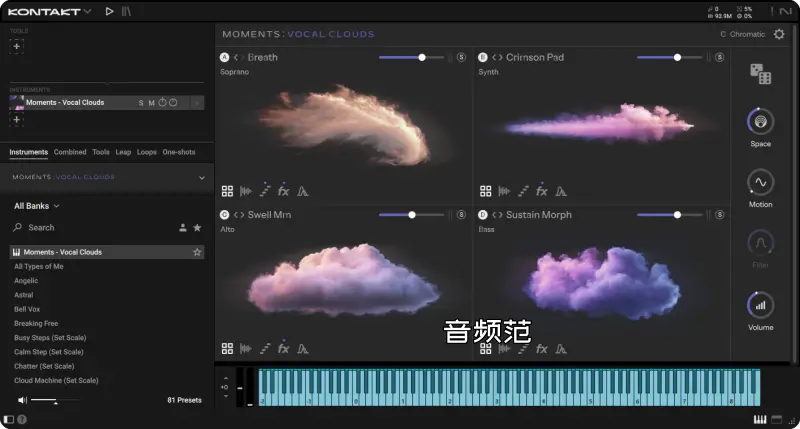Toggle layer A power button
800x429 pixels.
[x=224, y=58]
